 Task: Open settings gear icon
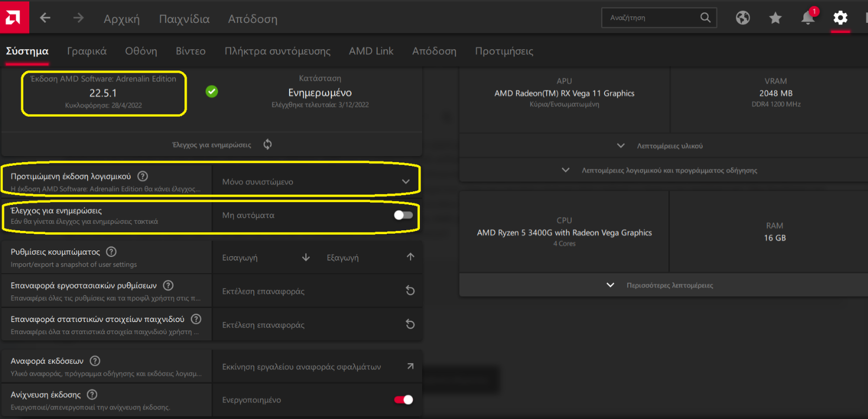coord(840,18)
